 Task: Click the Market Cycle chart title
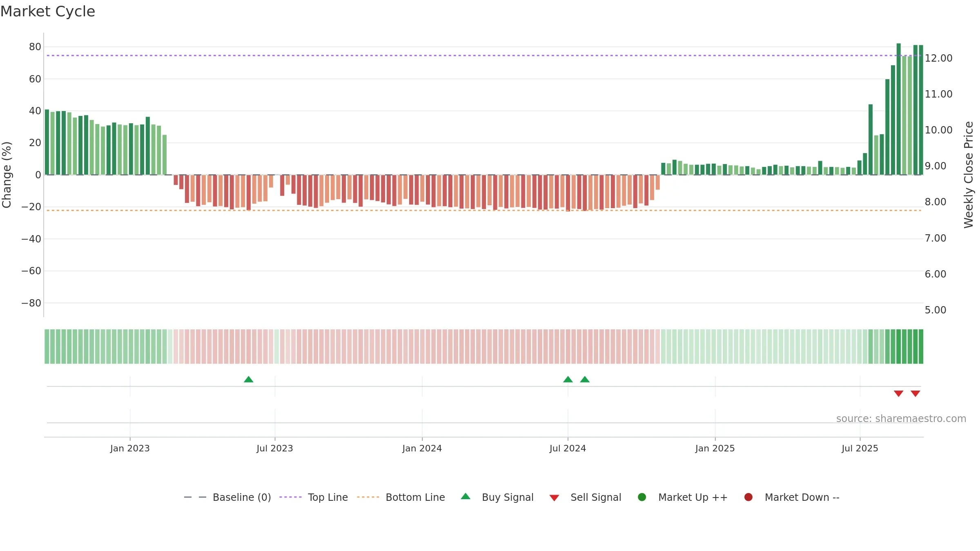click(x=48, y=11)
